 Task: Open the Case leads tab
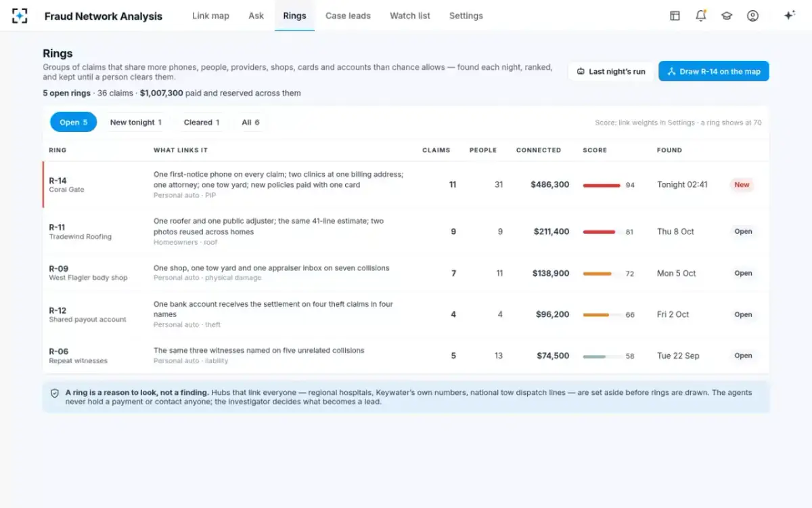(348, 16)
